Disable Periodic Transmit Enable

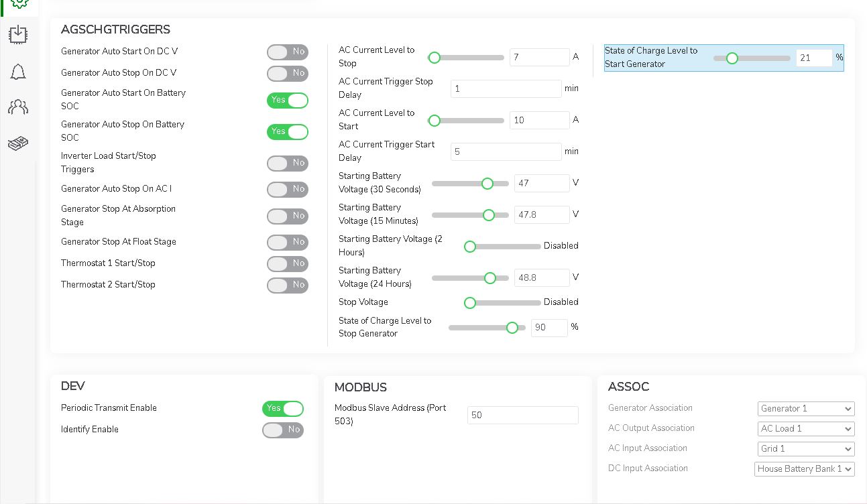282,409
